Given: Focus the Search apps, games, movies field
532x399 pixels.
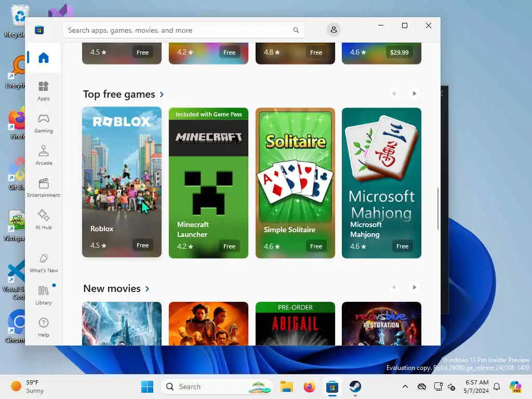Looking at the screenshot, I should coord(183,30).
